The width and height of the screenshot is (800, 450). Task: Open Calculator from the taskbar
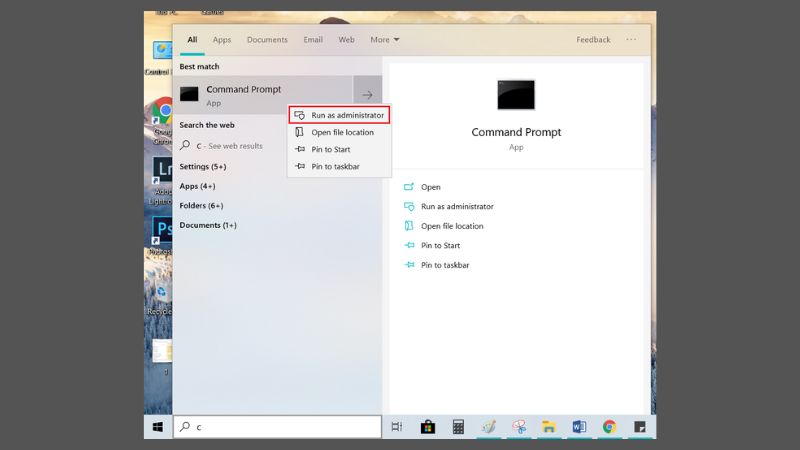(458, 427)
